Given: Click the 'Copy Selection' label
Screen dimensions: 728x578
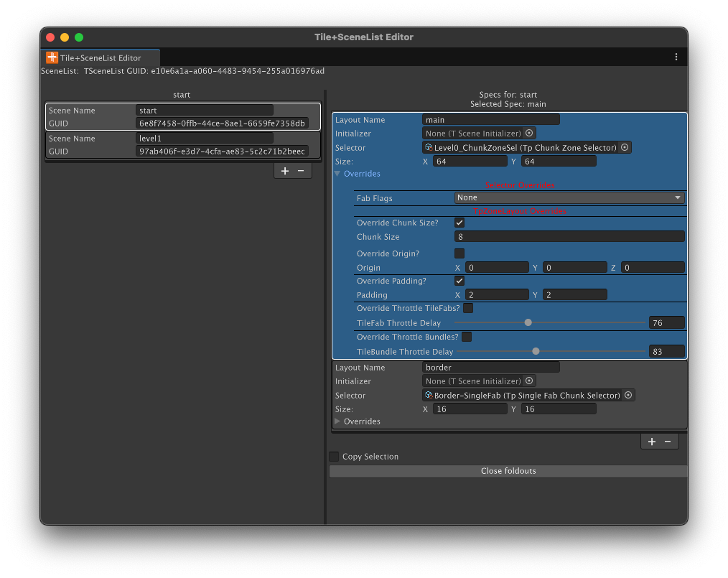Looking at the screenshot, I should pos(370,457).
